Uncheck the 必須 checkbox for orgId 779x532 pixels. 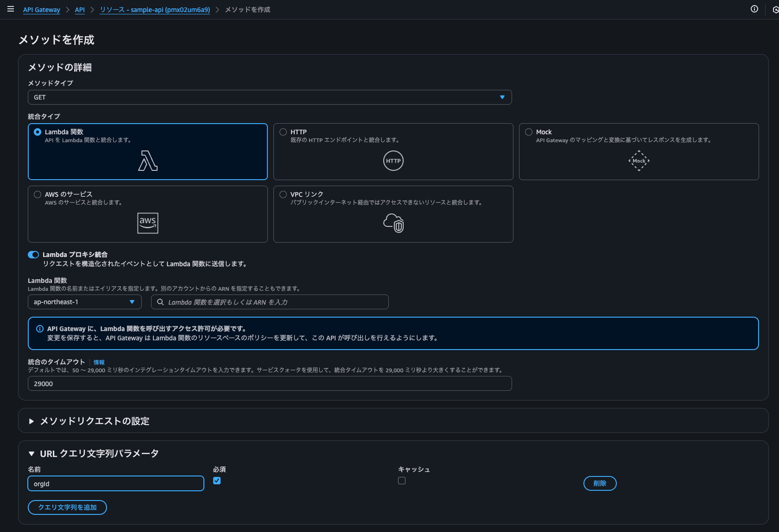[x=217, y=481]
